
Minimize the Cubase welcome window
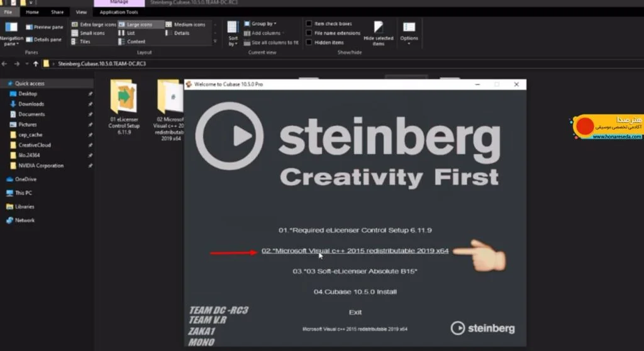(477, 84)
